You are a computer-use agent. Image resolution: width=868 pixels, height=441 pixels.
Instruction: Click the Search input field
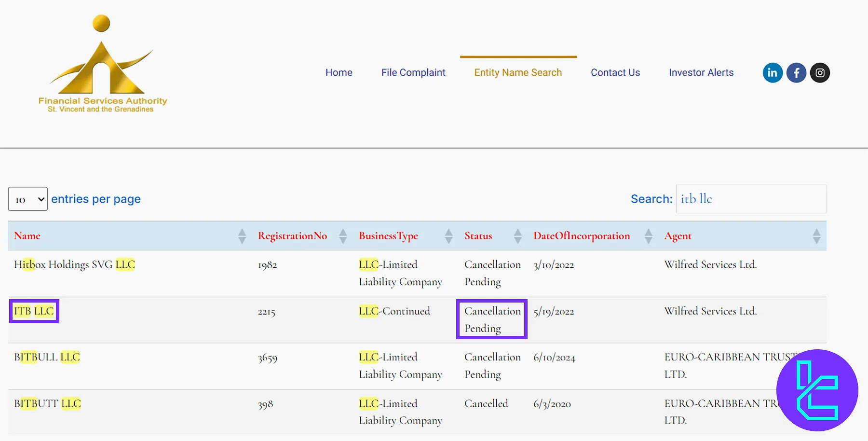(750, 199)
